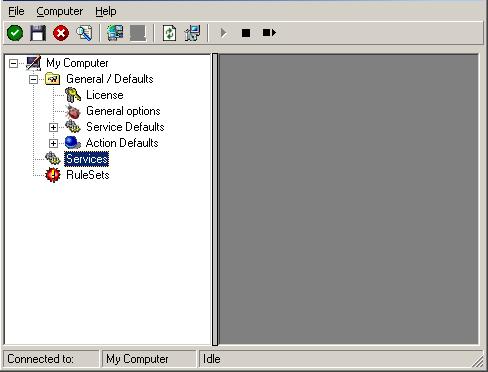Collapse the My Computer tree node
Viewport: 488px width, 372px height.
coord(13,63)
